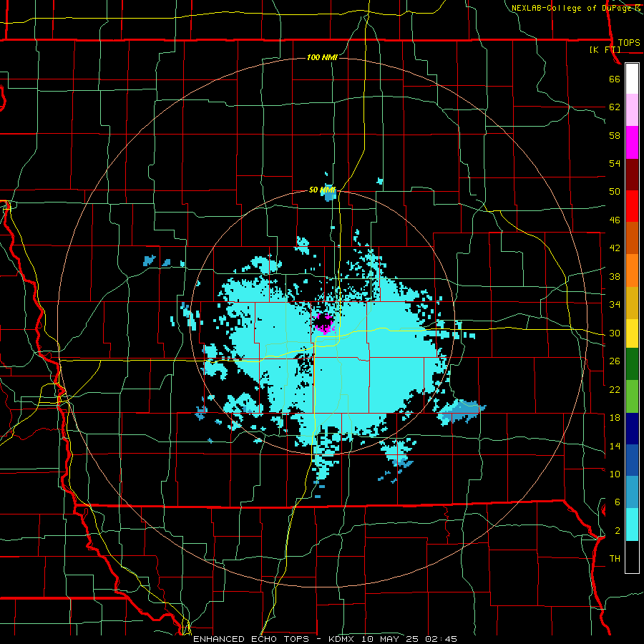Screen dimensions: 644x644
Task: Click the '14' legend value
Action: point(615,446)
